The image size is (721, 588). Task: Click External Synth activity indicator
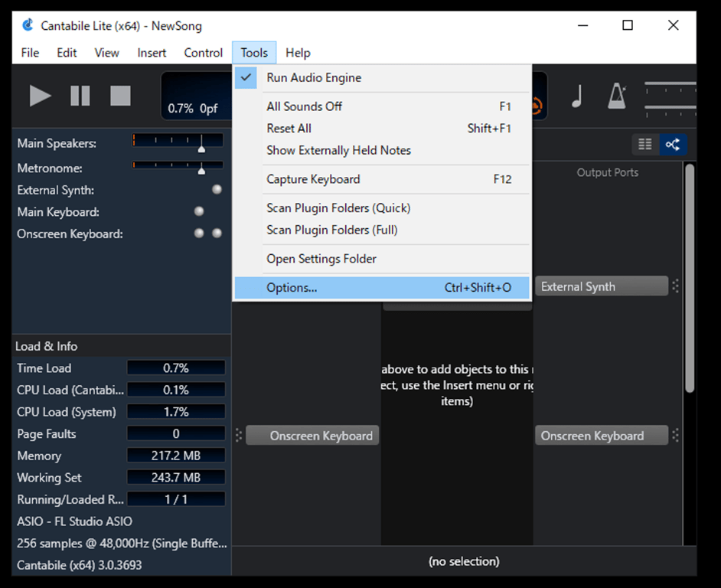(x=217, y=190)
